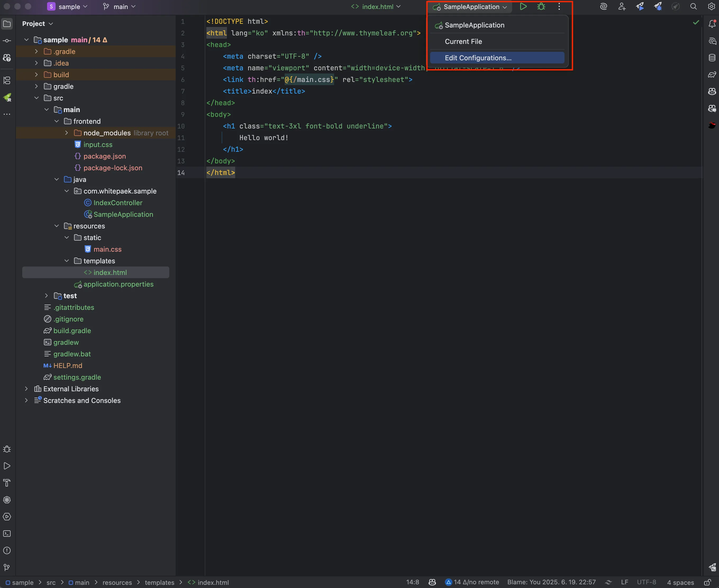Choose Edit Configurations... menu item
This screenshot has width=719, height=588.
pyautogui.click(x=497, y=58)
